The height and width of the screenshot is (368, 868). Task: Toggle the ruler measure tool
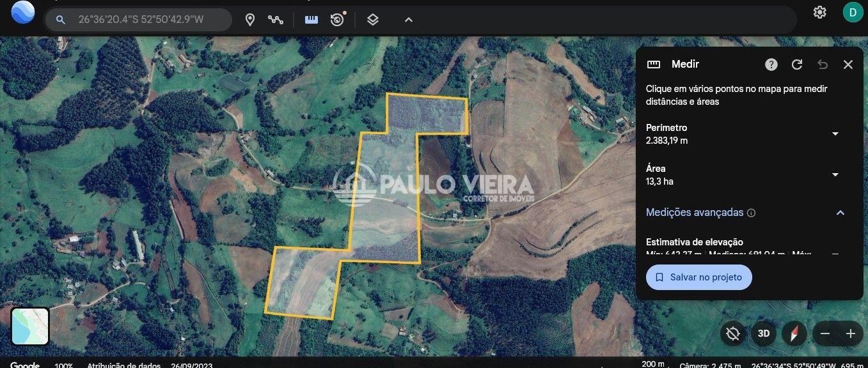(312, 20)
